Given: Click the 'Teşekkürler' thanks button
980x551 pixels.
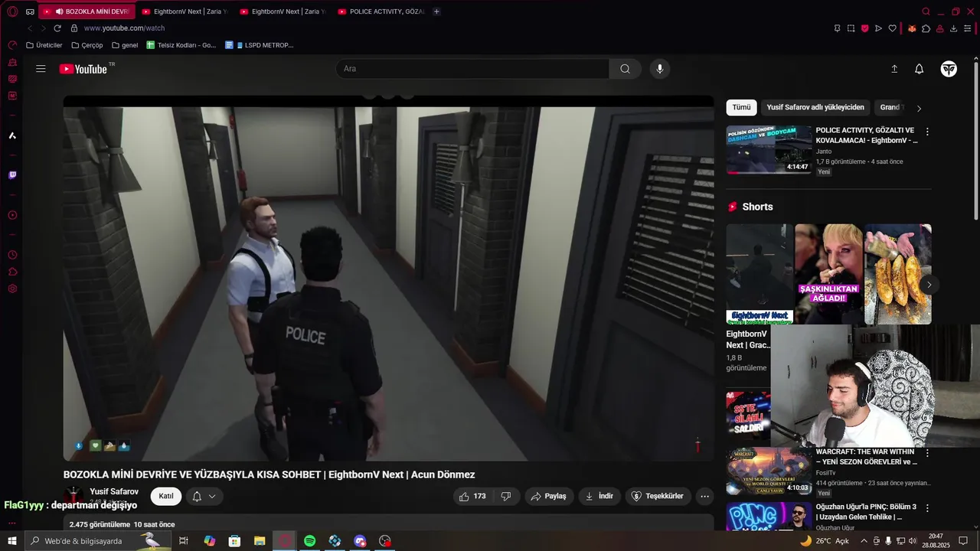Looking at the screenshot, I should point(657,496).
